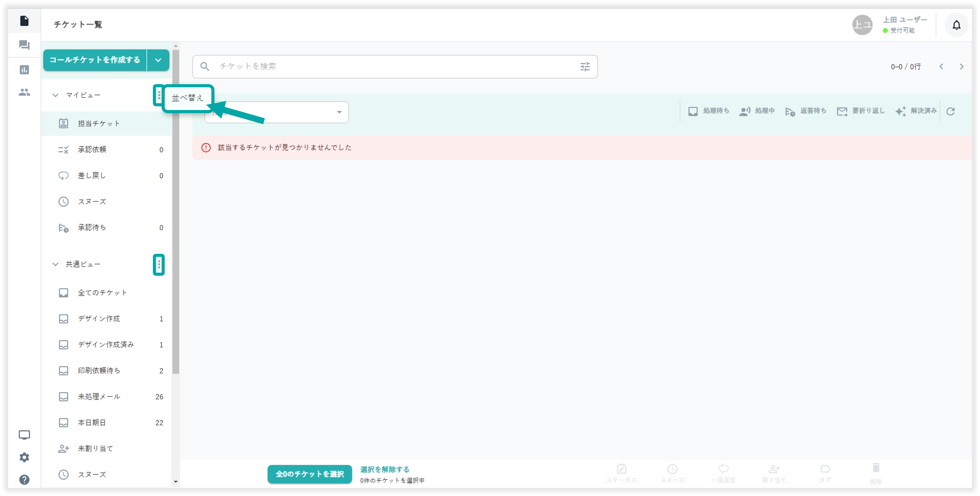Click the monitor icon in left sidebar

point(24,435)
